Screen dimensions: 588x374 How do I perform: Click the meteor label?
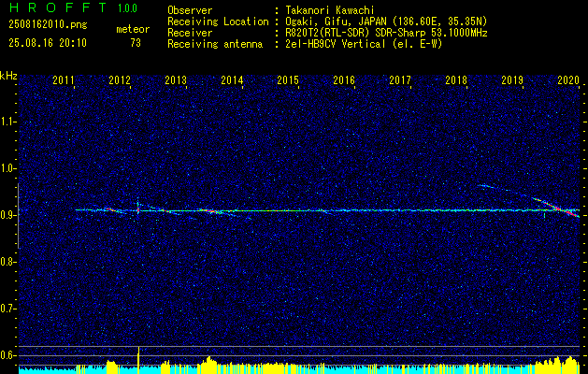point(133,29)
